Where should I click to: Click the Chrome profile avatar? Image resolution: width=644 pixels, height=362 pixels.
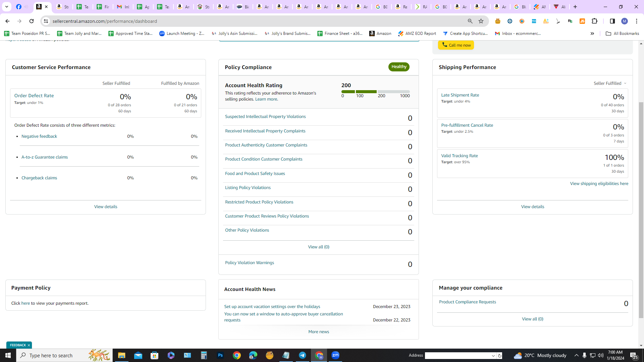click(x=625, y=21)
